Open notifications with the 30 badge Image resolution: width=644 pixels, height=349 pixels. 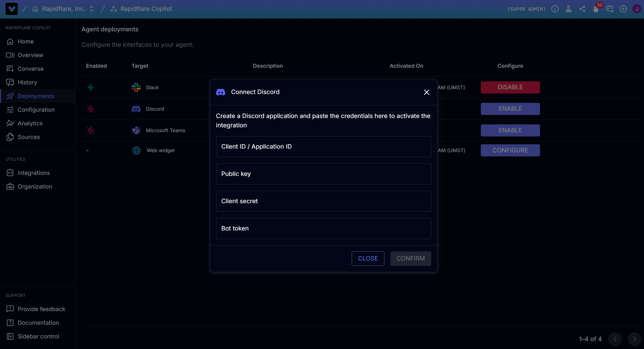tap(596, 9)
